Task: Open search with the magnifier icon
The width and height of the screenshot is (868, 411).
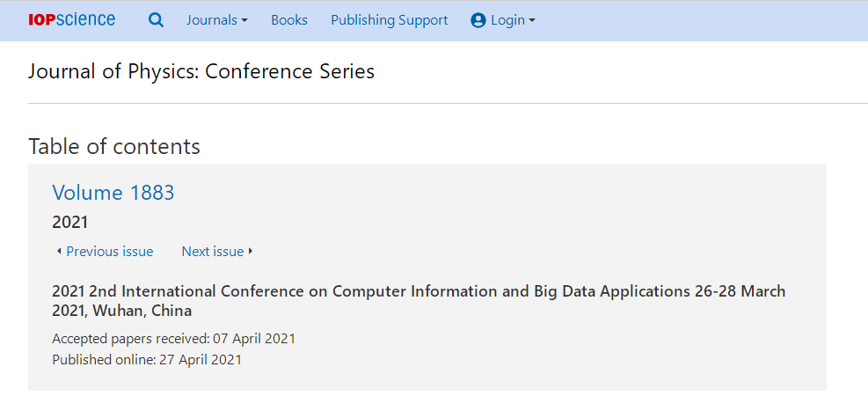Action: pyautogui.click(x=157, y=20)
